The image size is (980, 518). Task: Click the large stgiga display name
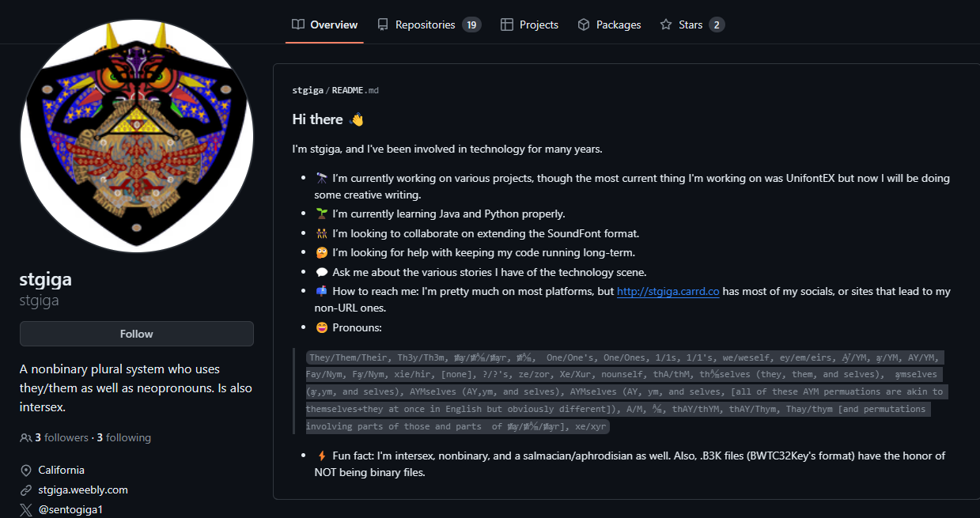click(46, 279)
